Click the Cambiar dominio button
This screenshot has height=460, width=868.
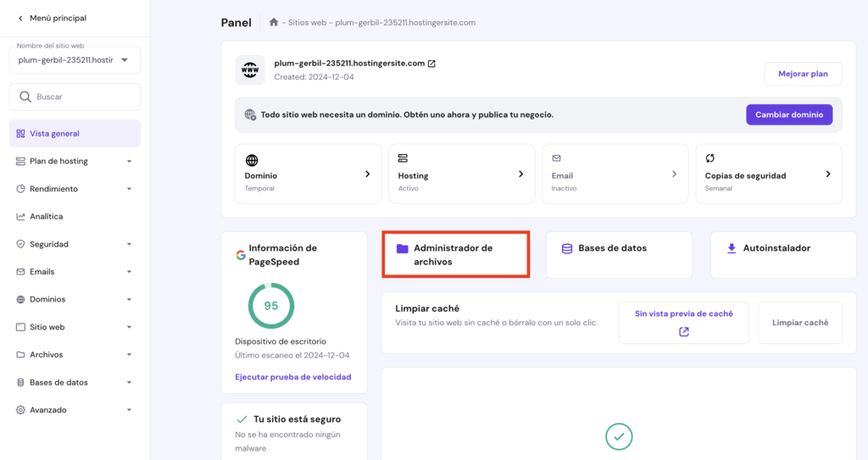(788, 114)
